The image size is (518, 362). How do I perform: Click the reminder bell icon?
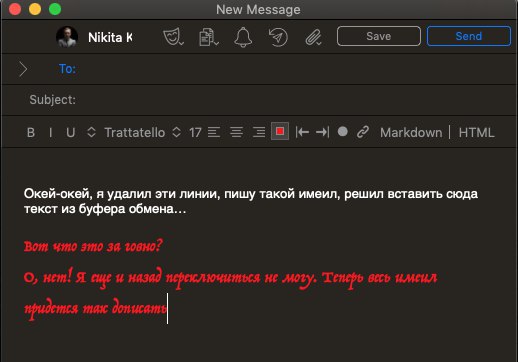click(243, 37)
